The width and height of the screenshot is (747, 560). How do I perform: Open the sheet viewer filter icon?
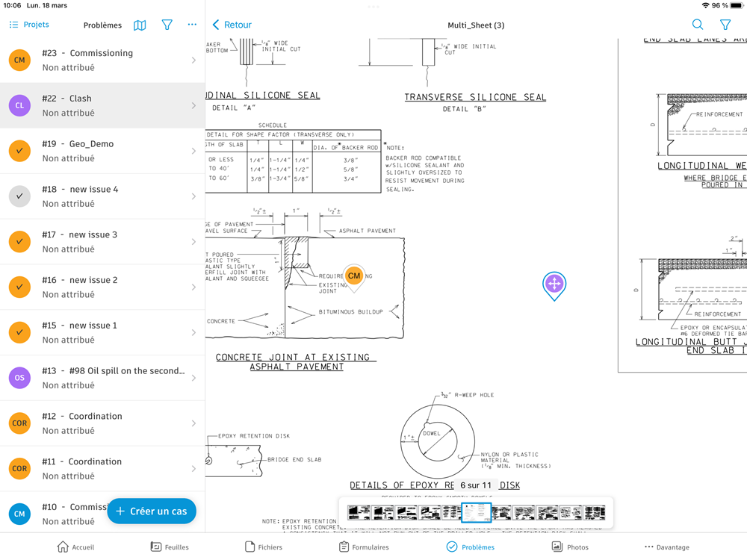tap(725, 25)
